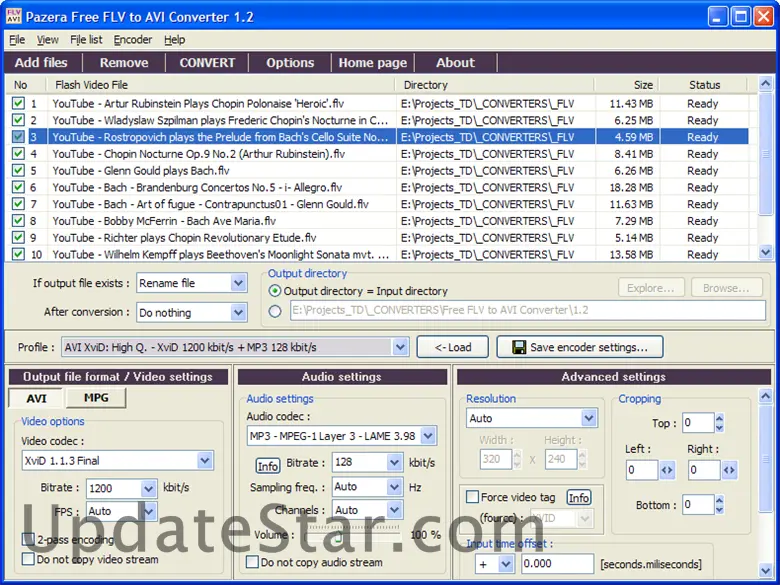
Task: Click the Right cropping arrows icon
Action: tap(729, 470)
